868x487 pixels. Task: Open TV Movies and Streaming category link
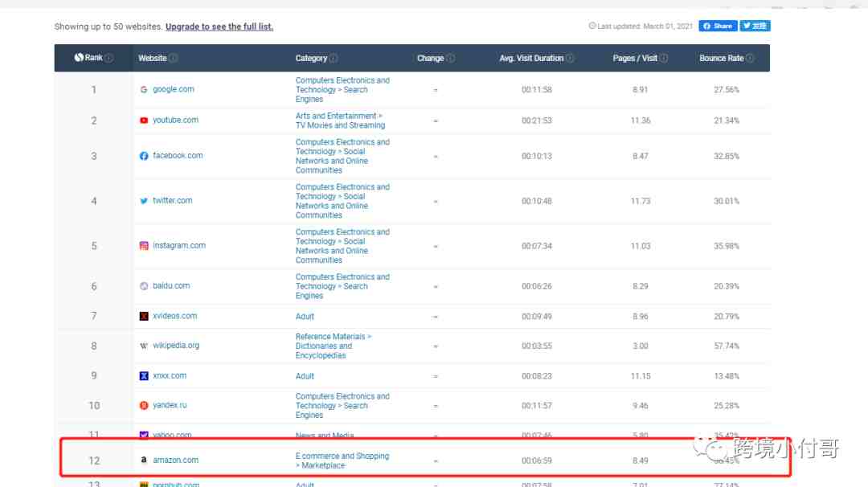click(341, 121)
